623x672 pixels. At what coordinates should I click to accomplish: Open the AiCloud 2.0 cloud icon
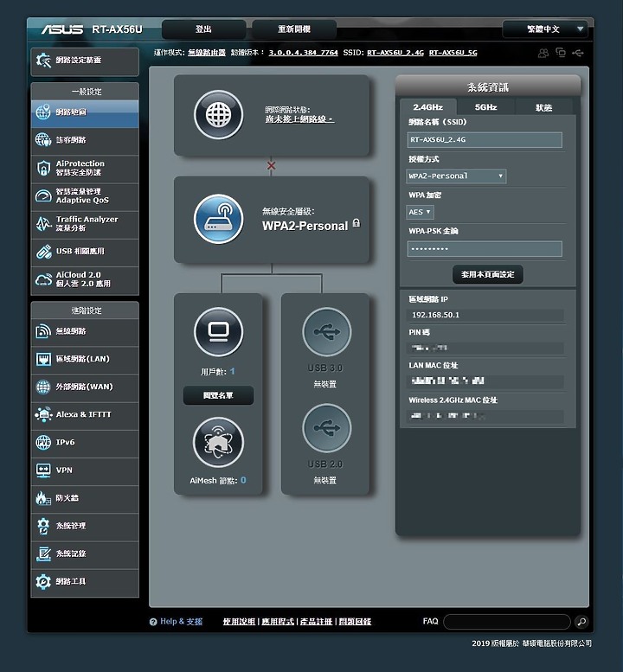click(x=43, y=279)
